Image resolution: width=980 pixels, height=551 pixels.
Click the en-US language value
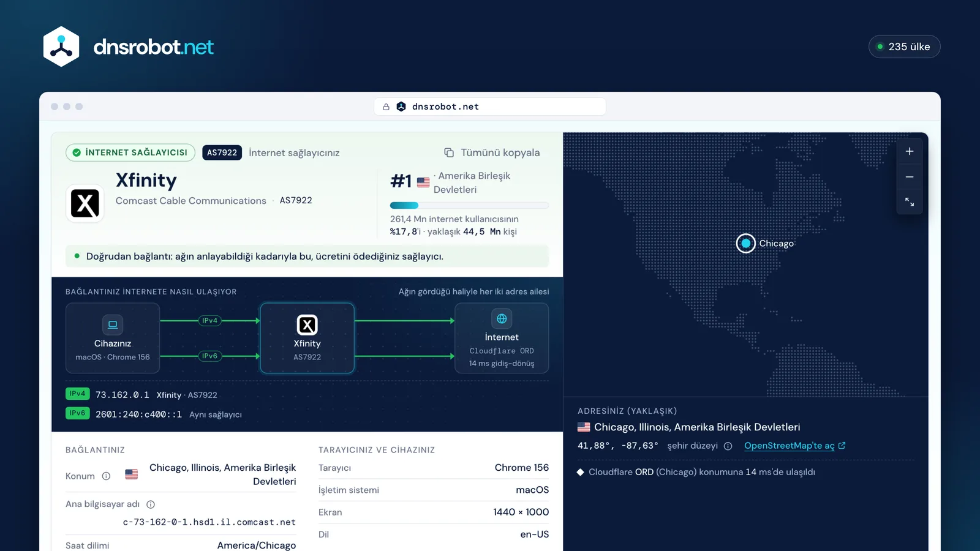coord(535,534)
